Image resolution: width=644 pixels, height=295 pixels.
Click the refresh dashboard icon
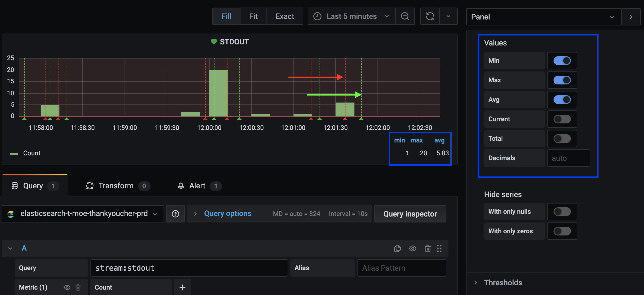pyautogui.click(x=430, y=17)
